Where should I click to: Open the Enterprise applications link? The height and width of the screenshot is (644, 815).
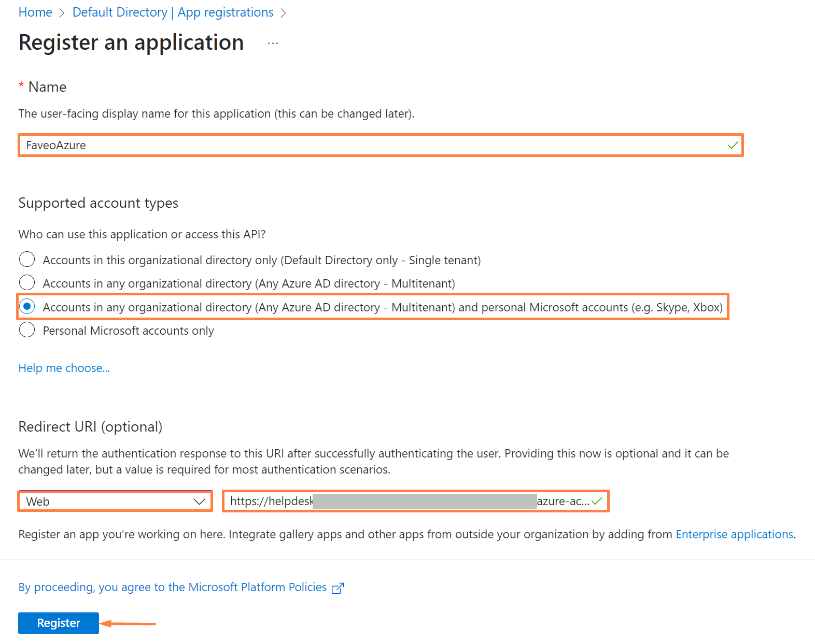[734, 534]
